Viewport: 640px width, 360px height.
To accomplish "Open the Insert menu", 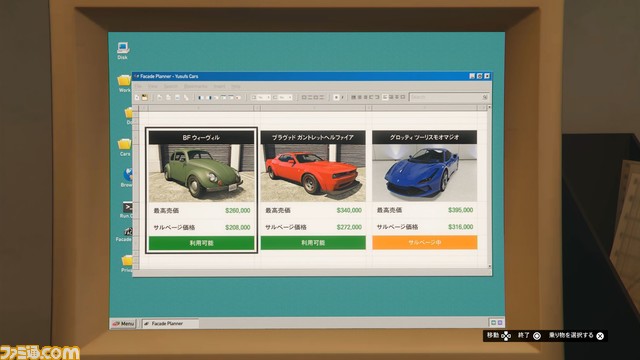I will [x=219, y=87].
